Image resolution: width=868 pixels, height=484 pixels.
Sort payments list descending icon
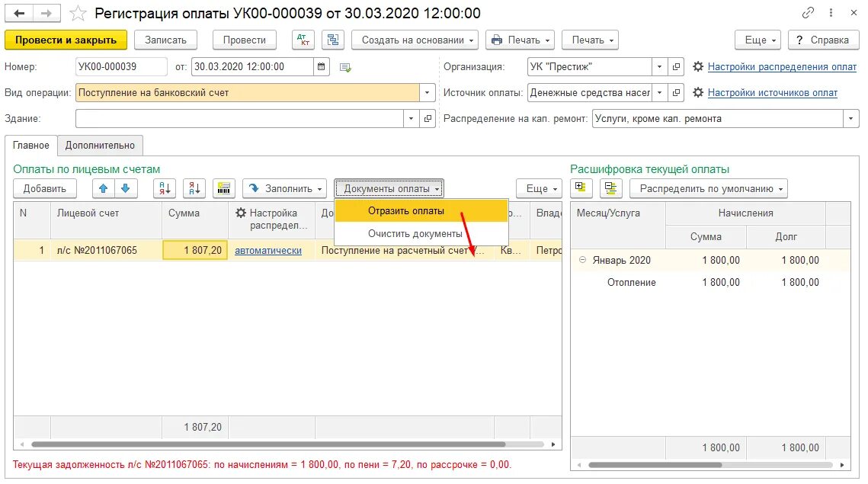194,188
